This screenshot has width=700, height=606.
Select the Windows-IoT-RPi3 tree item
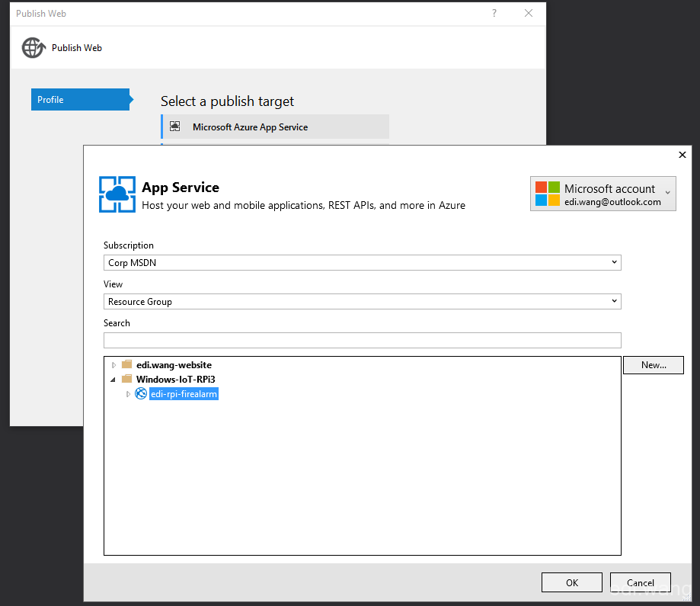tap(175, 379)
